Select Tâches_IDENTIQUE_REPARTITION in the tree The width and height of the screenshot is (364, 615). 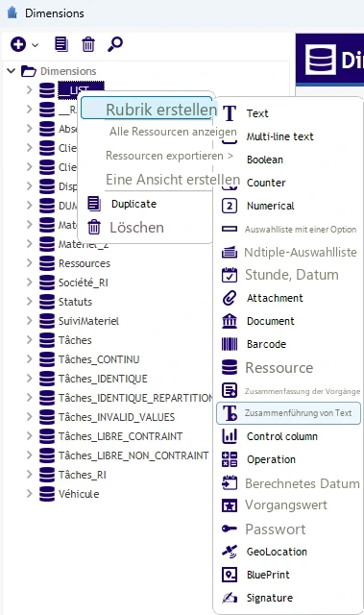point(135,398)
